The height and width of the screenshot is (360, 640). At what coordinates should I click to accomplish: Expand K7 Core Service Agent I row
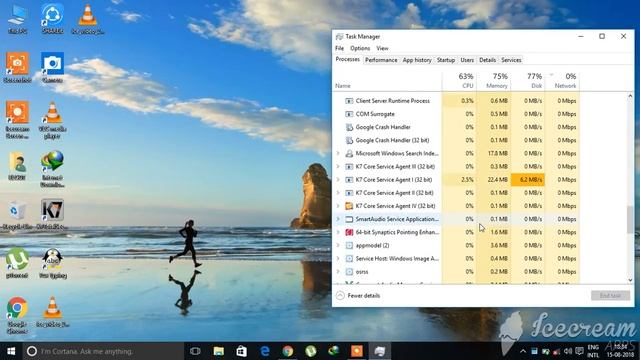pyautogui.click(x=338, y=180)
